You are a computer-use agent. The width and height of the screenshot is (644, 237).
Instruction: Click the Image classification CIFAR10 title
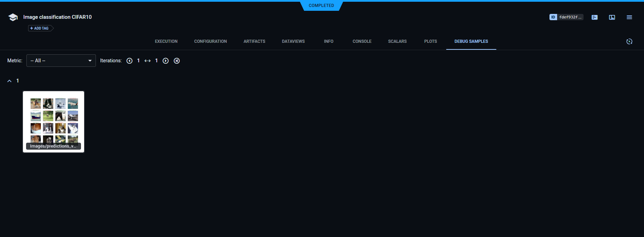(57, 17)
